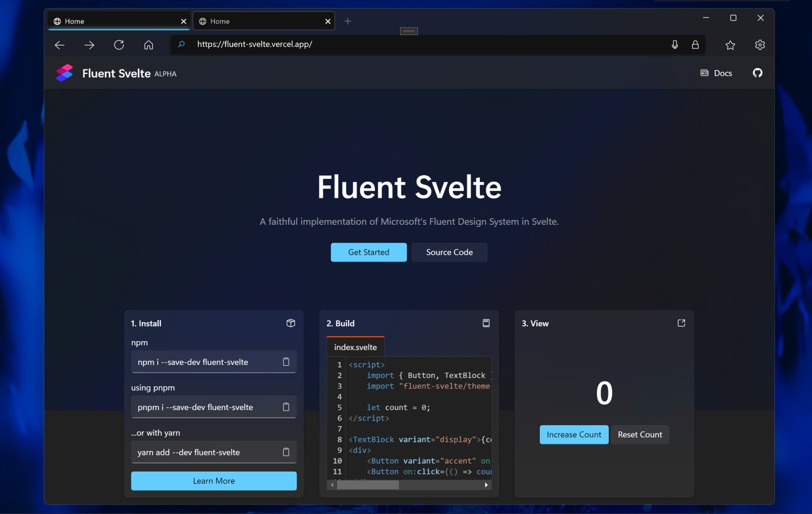Open a new browser tab with plus
812x514 pixels.
(348, 21)
